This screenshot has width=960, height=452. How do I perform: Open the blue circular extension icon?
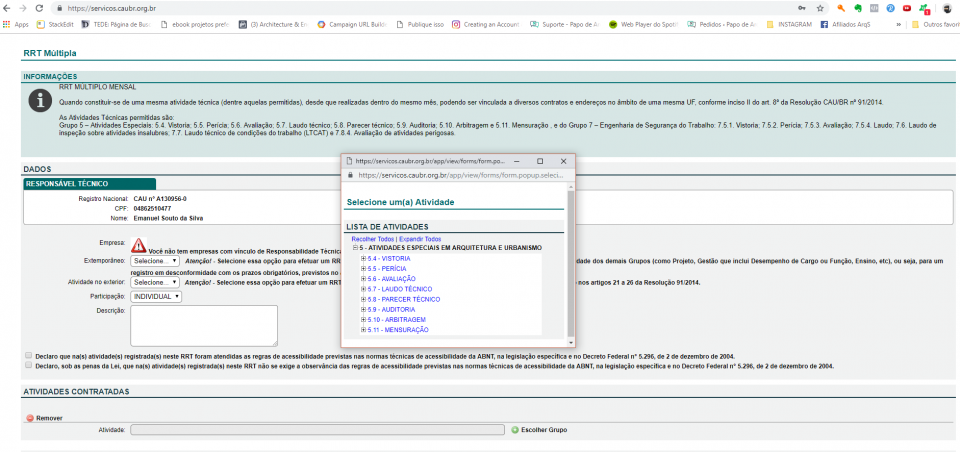point(891,8)
